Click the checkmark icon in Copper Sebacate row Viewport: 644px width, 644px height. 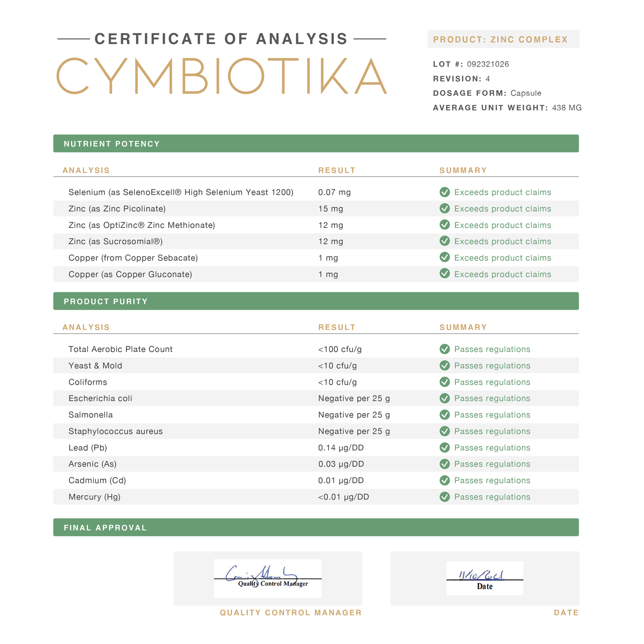point(445,257)
